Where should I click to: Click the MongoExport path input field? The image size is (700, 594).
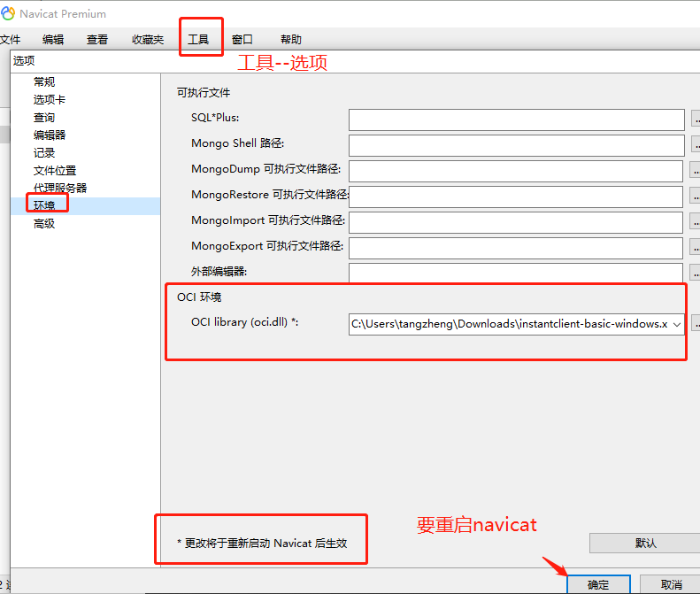(x=516, y=249)
